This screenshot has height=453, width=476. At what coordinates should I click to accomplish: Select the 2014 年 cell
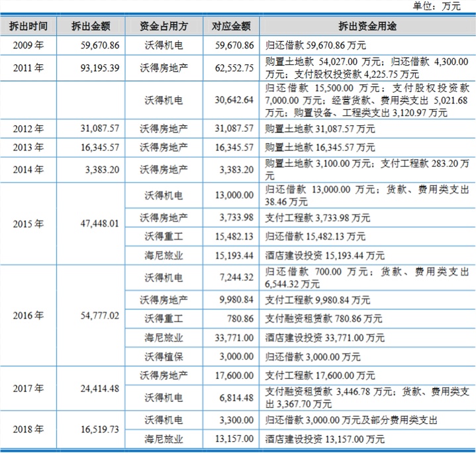pos(28,170)
